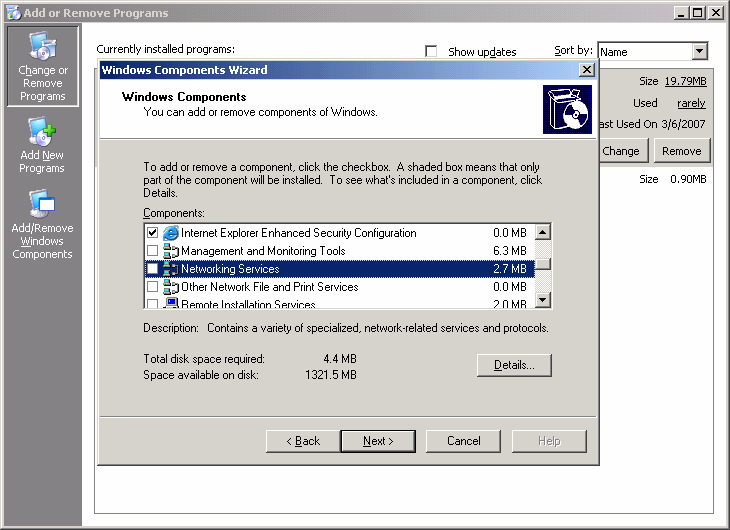Click the components list scrollbar thumb
Viewport: 730px width, 530px height.
coord(543,264)
